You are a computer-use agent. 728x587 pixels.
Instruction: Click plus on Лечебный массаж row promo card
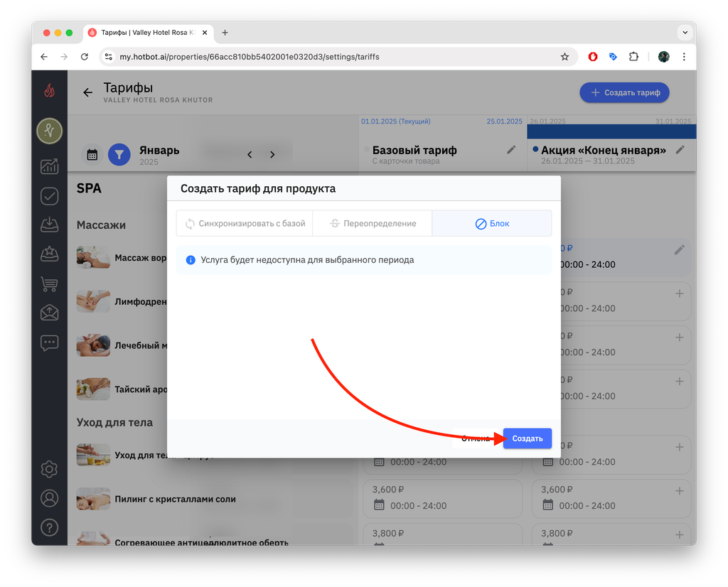pos(679,338)
